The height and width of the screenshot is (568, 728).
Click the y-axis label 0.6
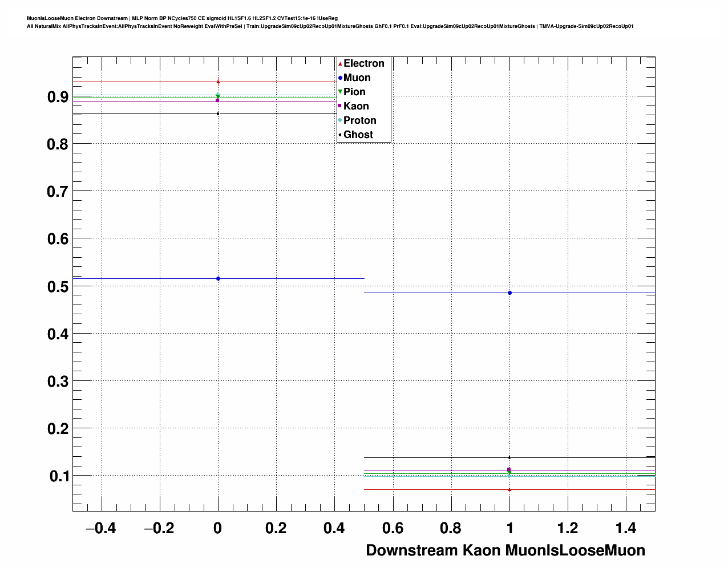58,240
